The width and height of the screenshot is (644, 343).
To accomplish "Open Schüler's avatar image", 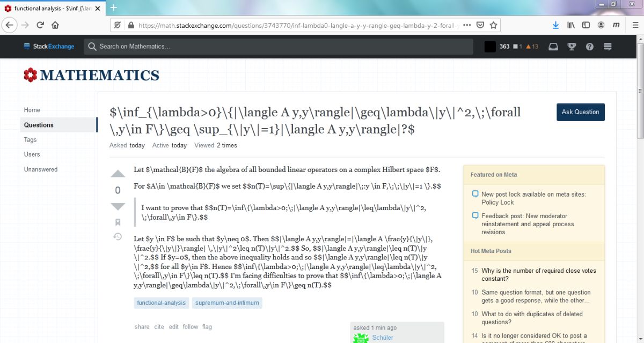I will [x=361, y=338].
